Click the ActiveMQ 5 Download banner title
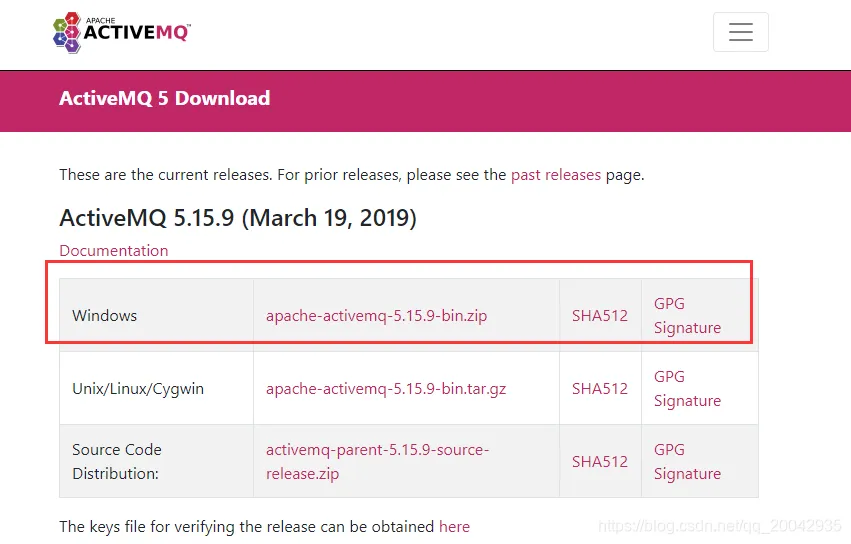851x544 pixels. pyautogui.click(x=165, y=98)
